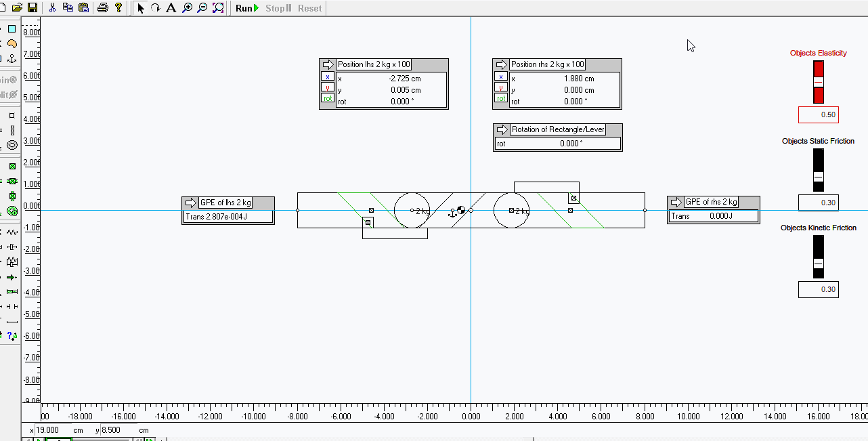
Task: Select the Slot element tool
Action: click(x=12, y=130)
